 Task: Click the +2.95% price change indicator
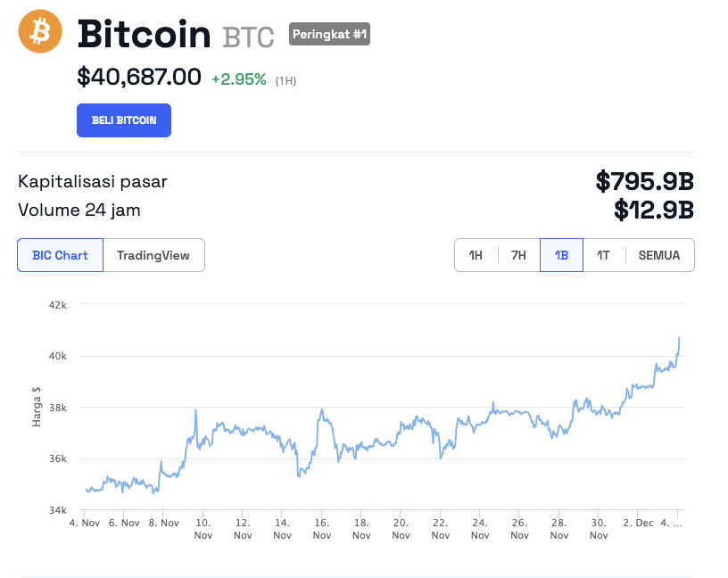coord(238,79)
